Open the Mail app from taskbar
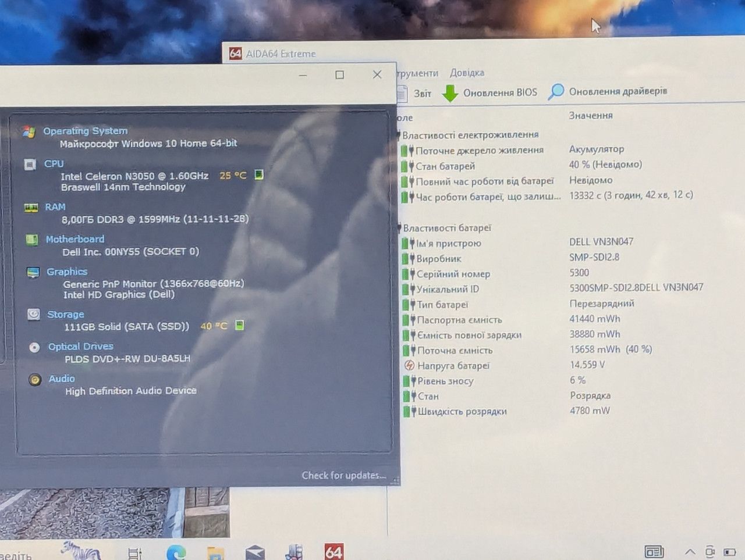 tap(255, 553)
